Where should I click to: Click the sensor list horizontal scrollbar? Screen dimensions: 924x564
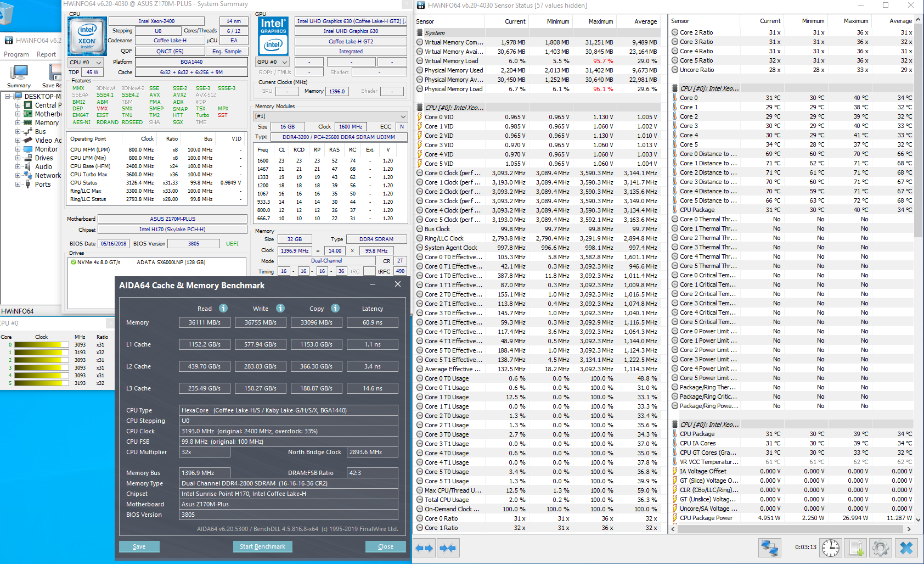[792, 529]
